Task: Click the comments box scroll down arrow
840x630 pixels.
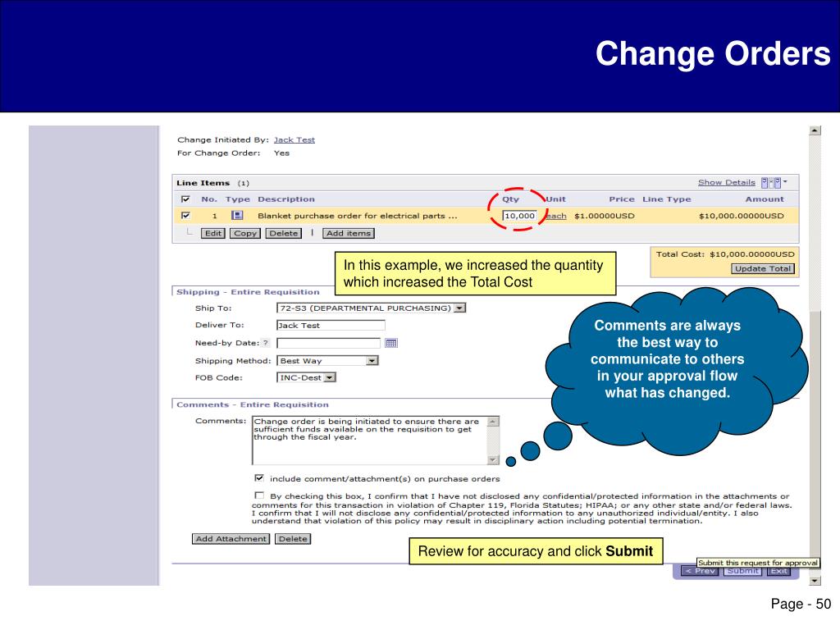Action: coord(493,459)
